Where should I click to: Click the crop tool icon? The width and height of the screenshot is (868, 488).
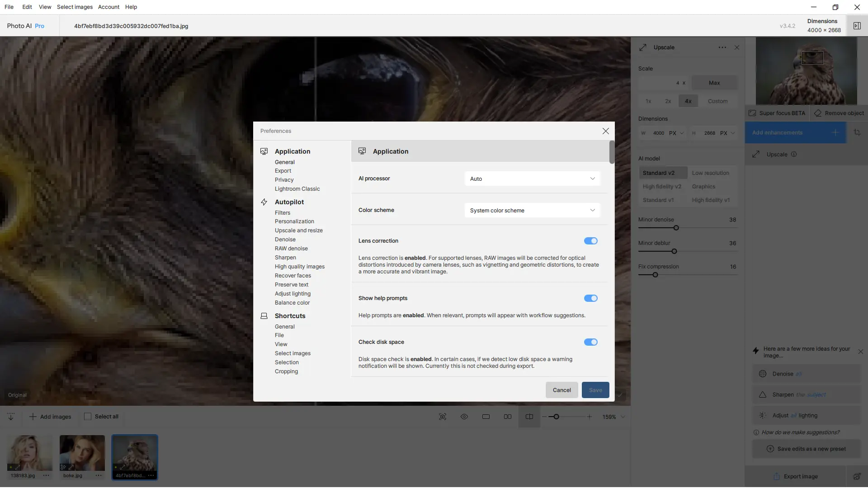click(x=857, y=132)
